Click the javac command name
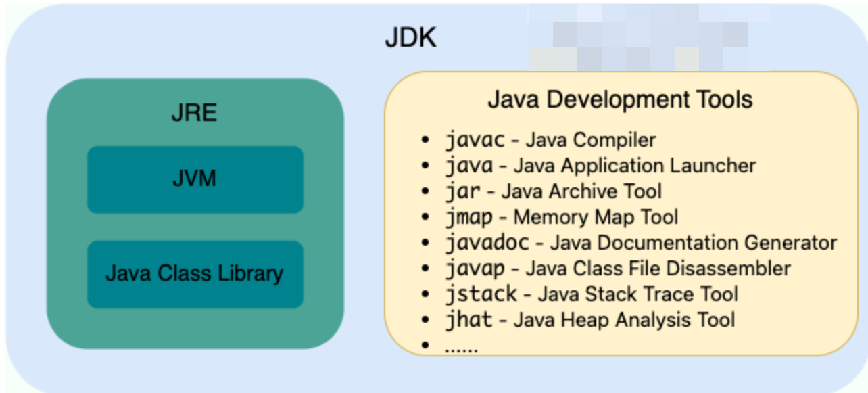Screen dimensions: 868x393 475,141
